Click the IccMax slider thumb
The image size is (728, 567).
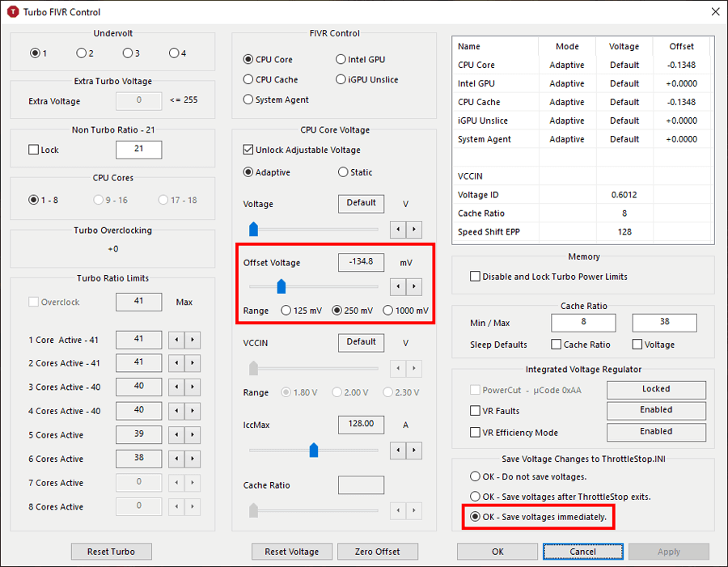click(313, 450)
